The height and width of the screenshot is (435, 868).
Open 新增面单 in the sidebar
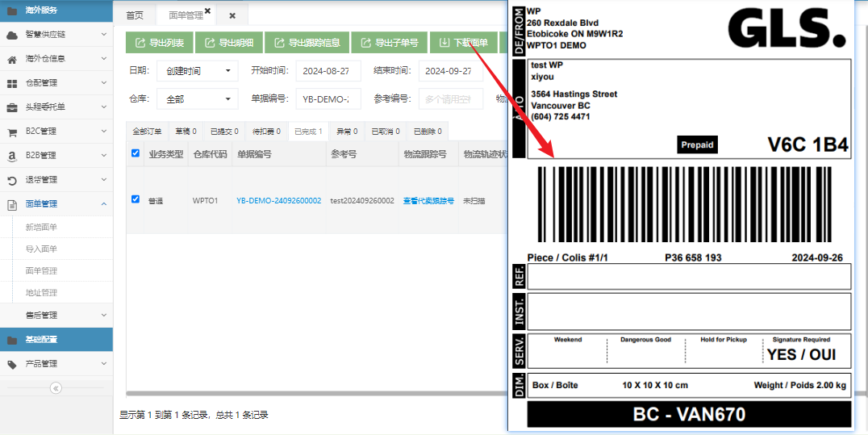click(x=41, y=228)
